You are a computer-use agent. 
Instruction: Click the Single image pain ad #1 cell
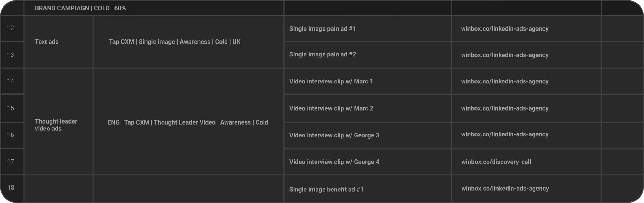coord(367,28)
